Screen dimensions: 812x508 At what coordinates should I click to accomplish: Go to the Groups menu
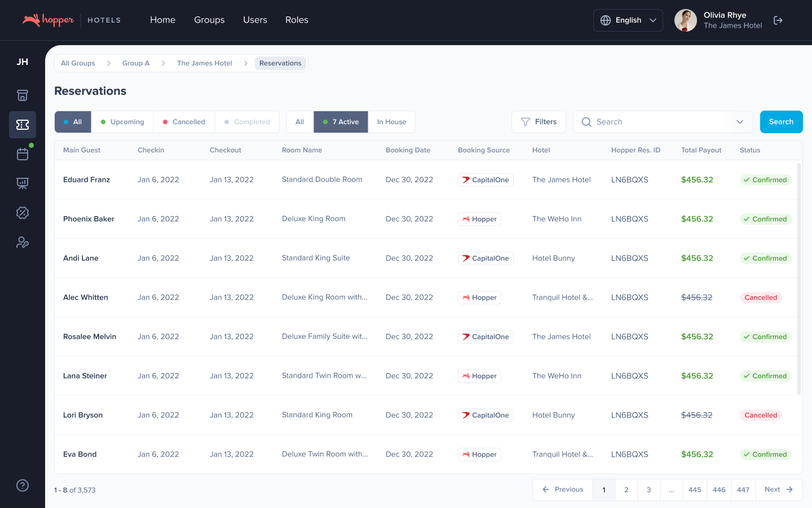209,20
